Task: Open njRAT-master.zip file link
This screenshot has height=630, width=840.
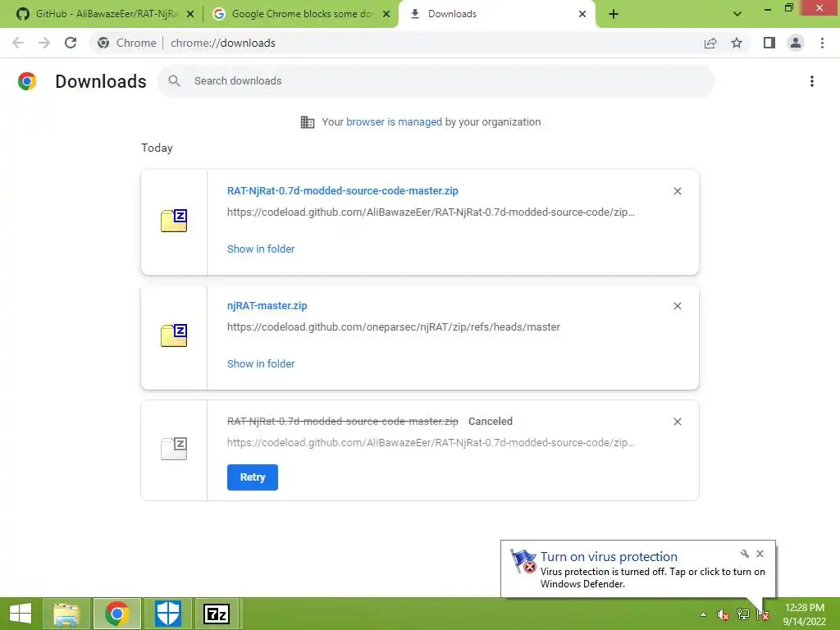Action: tap(267, 306)
